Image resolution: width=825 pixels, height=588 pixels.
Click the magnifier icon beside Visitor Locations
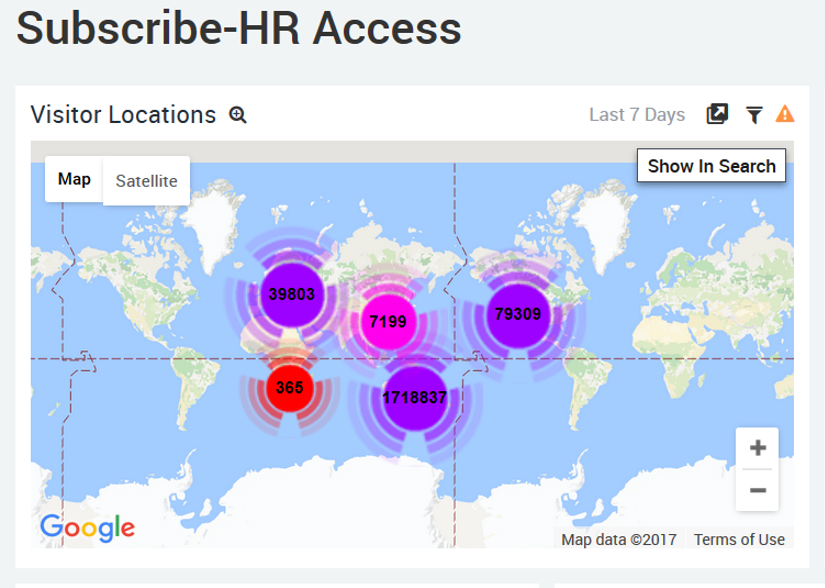238,115
